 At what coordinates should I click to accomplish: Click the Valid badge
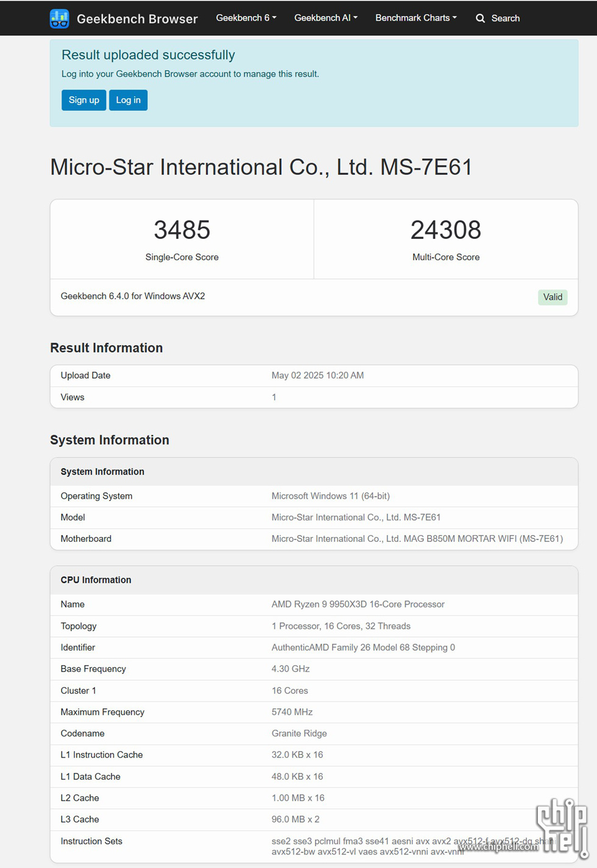coord(553,297)
